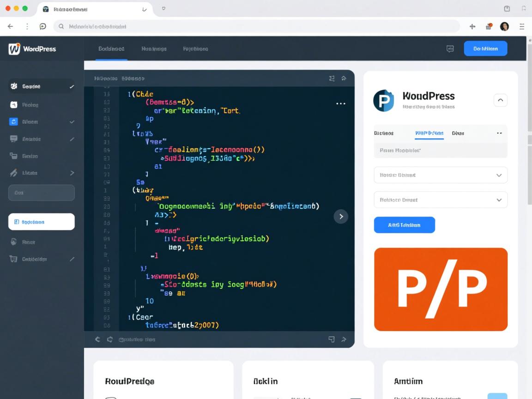Open the first dropdown in the plugin details panel
Screen dimensions: 532x399
(440, 175)
